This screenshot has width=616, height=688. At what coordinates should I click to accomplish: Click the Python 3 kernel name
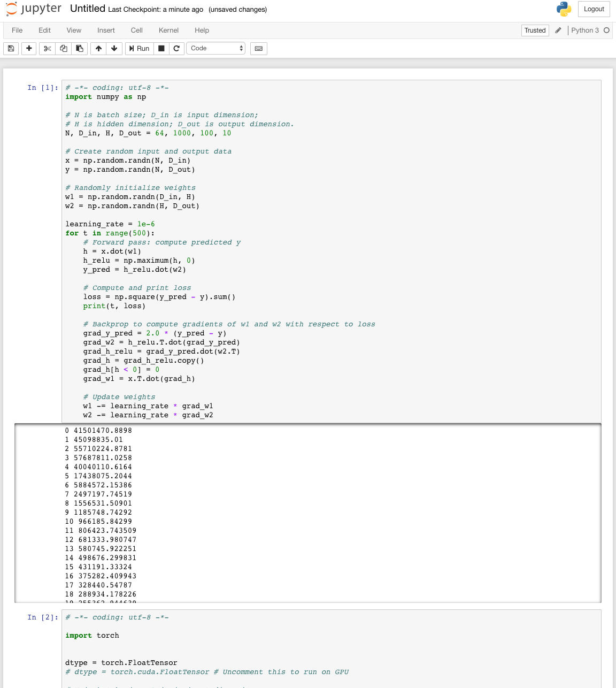tap(585, 30)
